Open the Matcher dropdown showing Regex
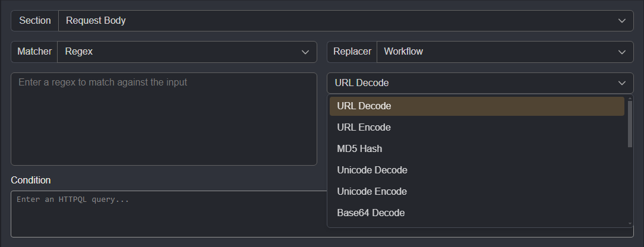This screenshot has width=644, height=247. 187,52
